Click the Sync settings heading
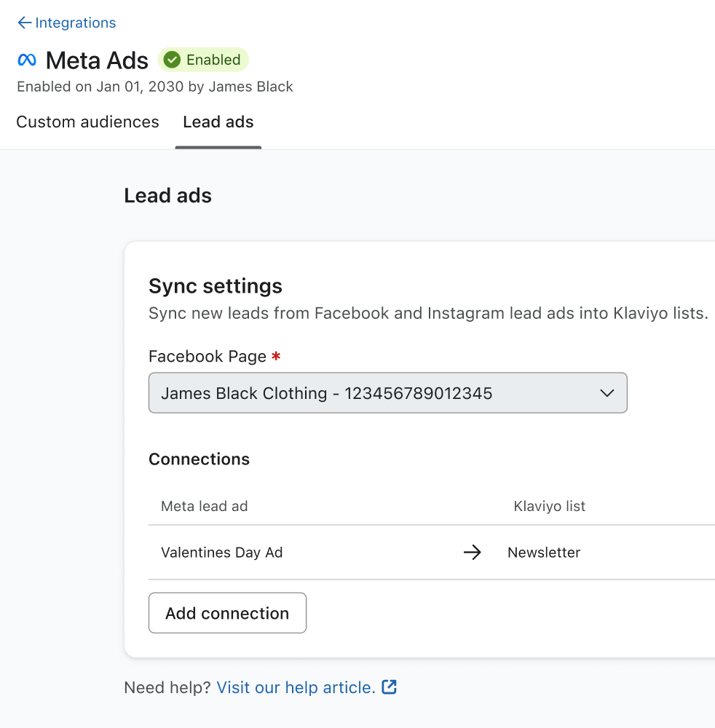This screenshot has height=728, width=715. 215,286
